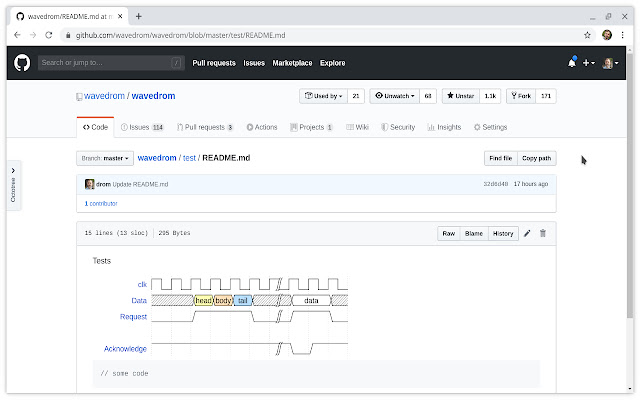Click the Raw button
Screen dimensions: 640x400
click(449, 233)
